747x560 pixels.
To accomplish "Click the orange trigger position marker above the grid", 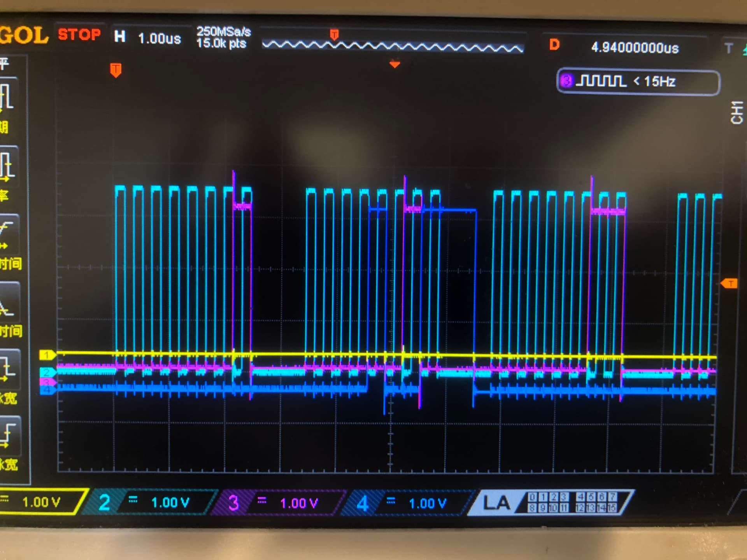I will (116, 70).
